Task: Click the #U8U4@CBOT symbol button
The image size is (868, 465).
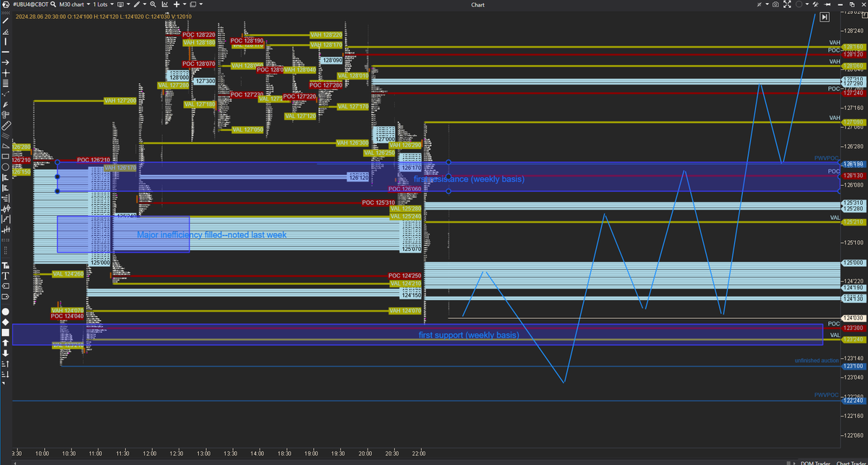Action: (x=30, y=4)
